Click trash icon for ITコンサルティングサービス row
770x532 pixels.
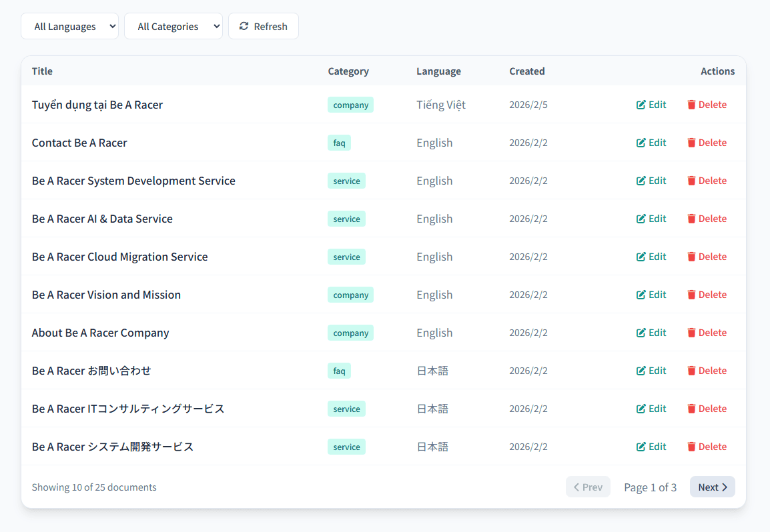pos(691,409)
